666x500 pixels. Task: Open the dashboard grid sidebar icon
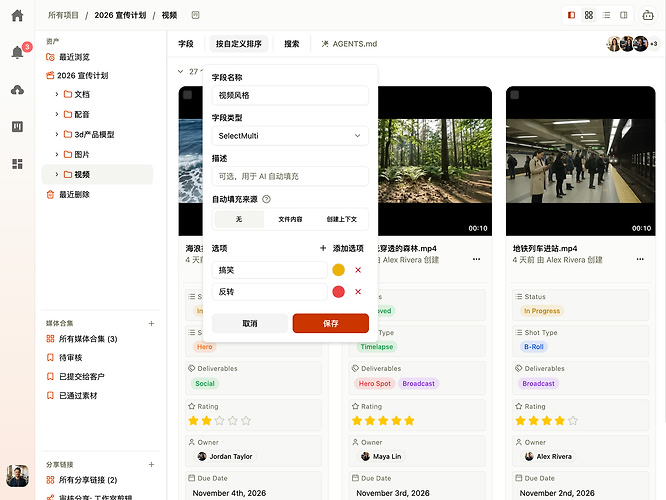click(17, 164)
